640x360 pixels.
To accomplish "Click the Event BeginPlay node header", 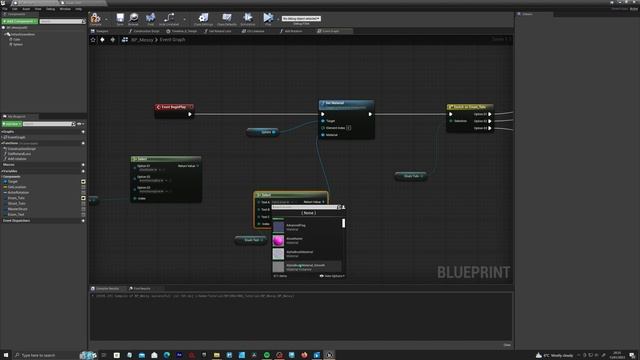I will pos(174,107).
